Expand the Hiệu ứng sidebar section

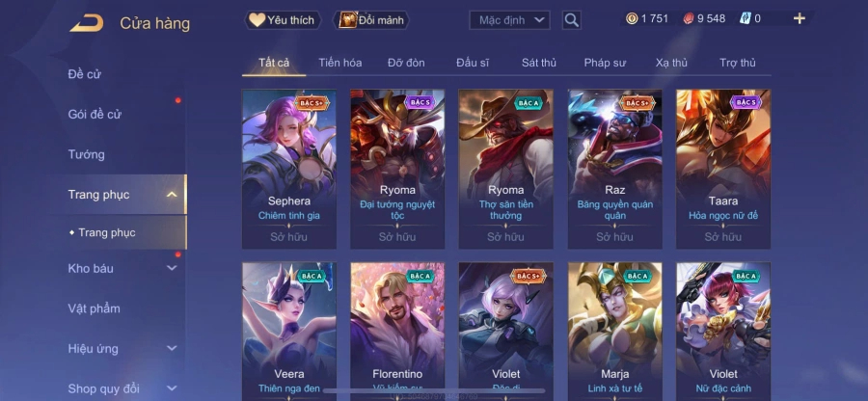click(172, 348)
